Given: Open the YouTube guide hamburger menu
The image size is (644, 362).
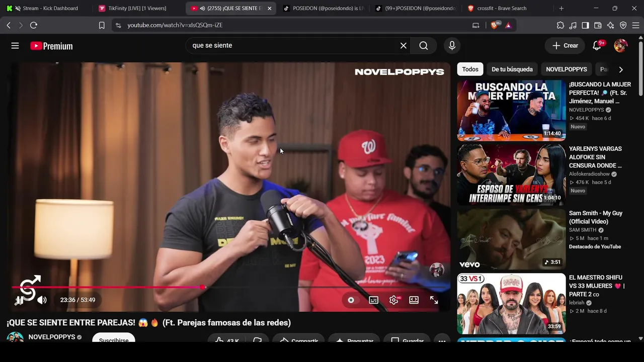Looking at the screenshot, I should pyautogui.click(x=15, y=46).
